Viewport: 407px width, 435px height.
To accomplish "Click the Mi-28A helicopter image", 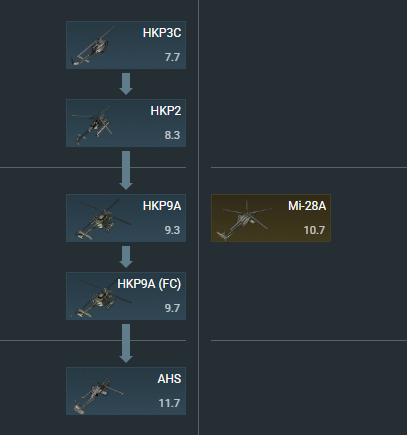I will pos(244,220).
